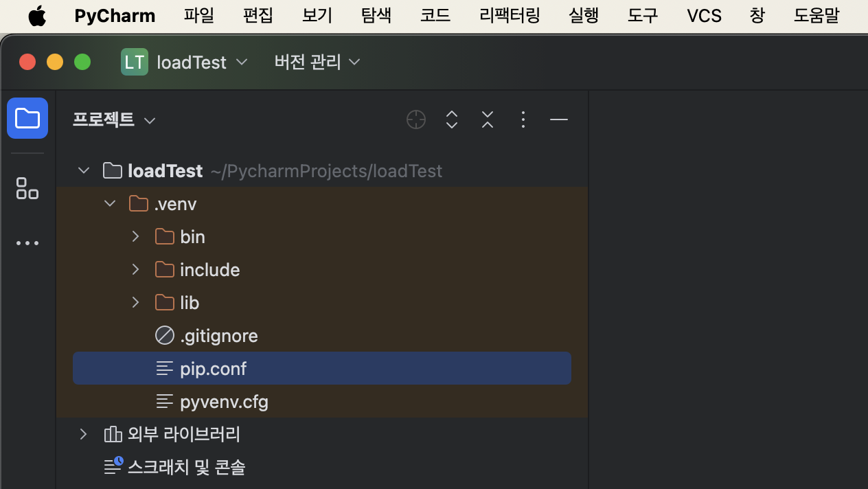
Task: Click Select Opened File crosshair icon
Action: (x=416, y=120)
